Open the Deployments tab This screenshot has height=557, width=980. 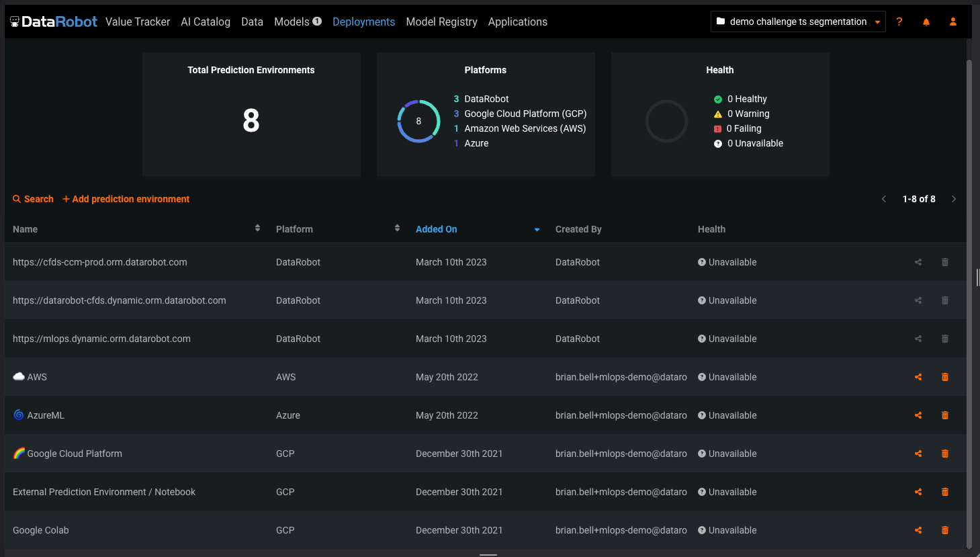tap(363, 22)
